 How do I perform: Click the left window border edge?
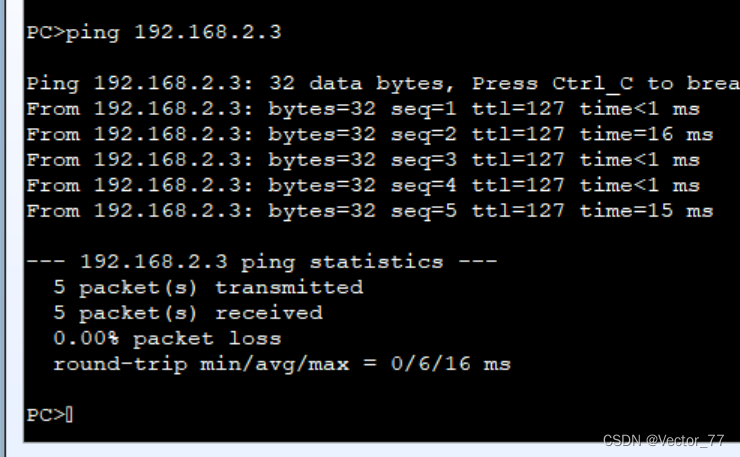pos(3,228)
